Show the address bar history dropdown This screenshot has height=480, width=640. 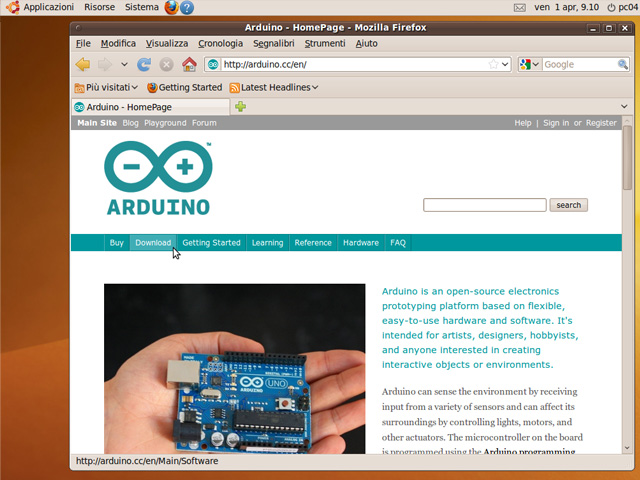pyautogui.click(x=505, y=64)
